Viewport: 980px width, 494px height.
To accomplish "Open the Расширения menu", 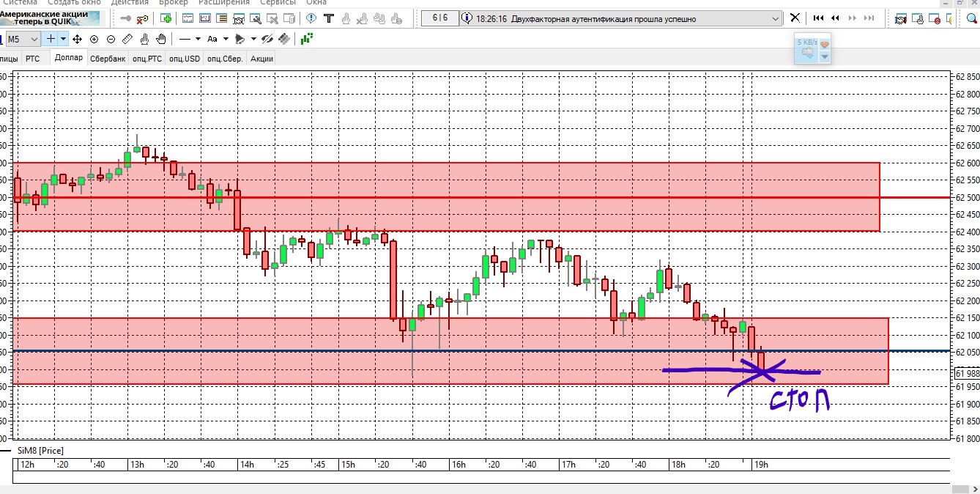I will (224, 3).
